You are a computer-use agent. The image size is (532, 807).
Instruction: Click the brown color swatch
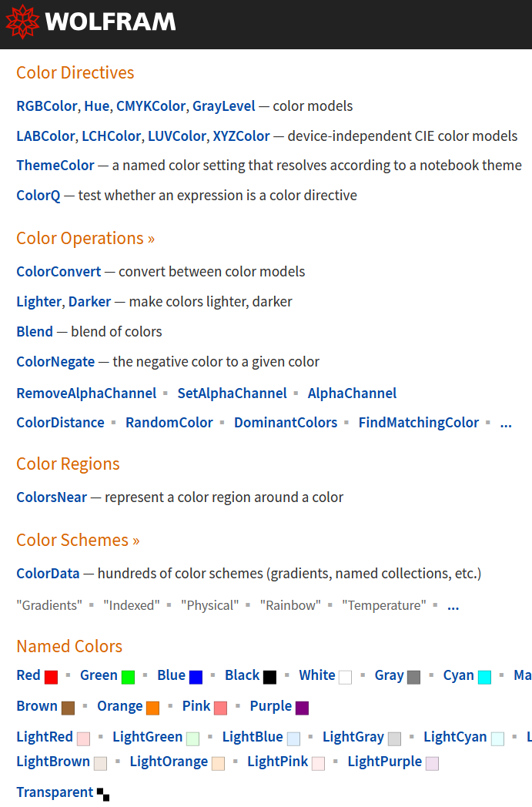tap(68, 708)
